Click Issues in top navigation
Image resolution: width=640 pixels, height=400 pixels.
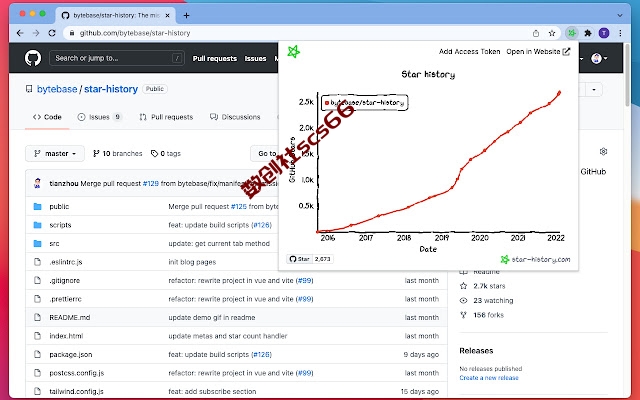tap(256, 58)
